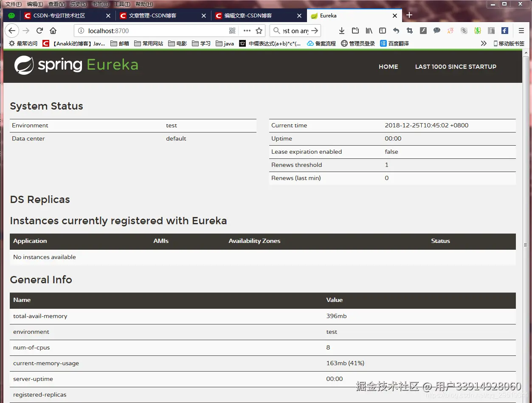Click the Flash extension icon

click(423, 31)
